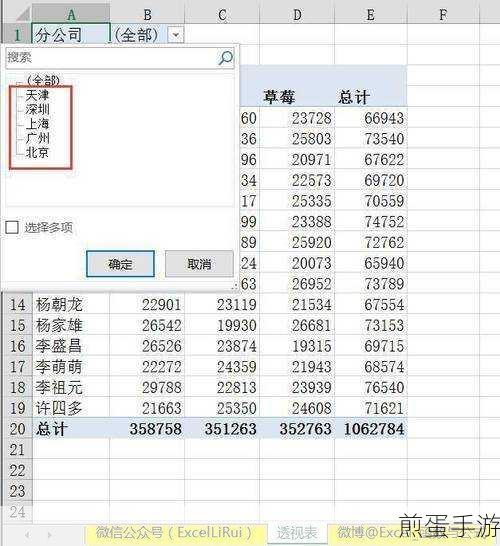Click the previous sheet scroll arrow
The image size is (500, 546).
(27, 534)
